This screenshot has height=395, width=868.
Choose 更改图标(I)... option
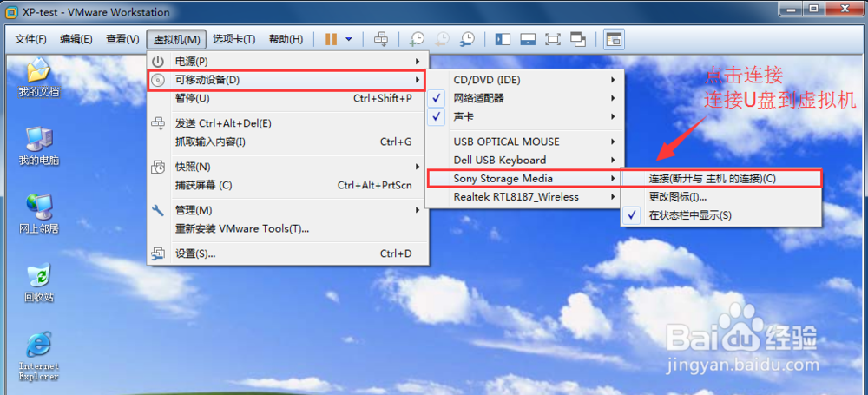point(720,197)
